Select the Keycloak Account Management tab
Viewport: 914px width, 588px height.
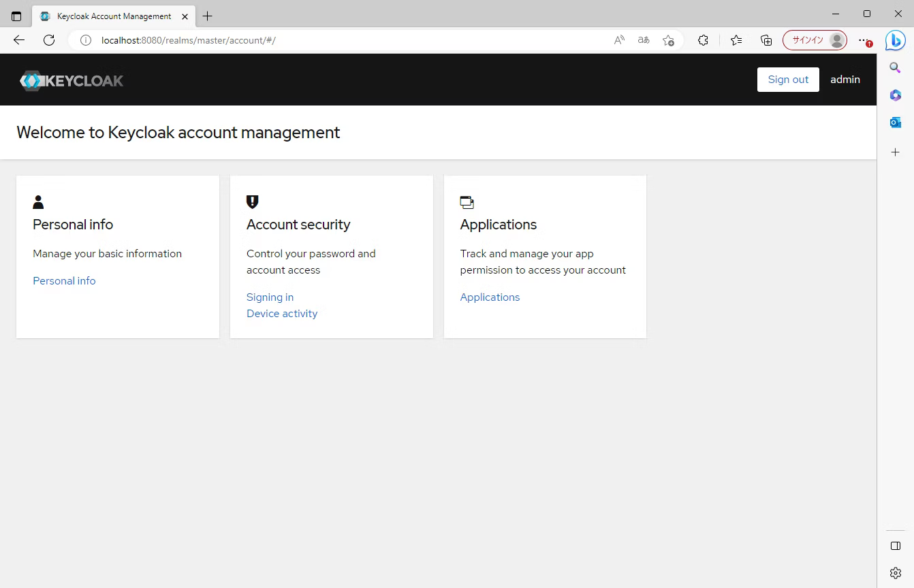coord(109,16)
